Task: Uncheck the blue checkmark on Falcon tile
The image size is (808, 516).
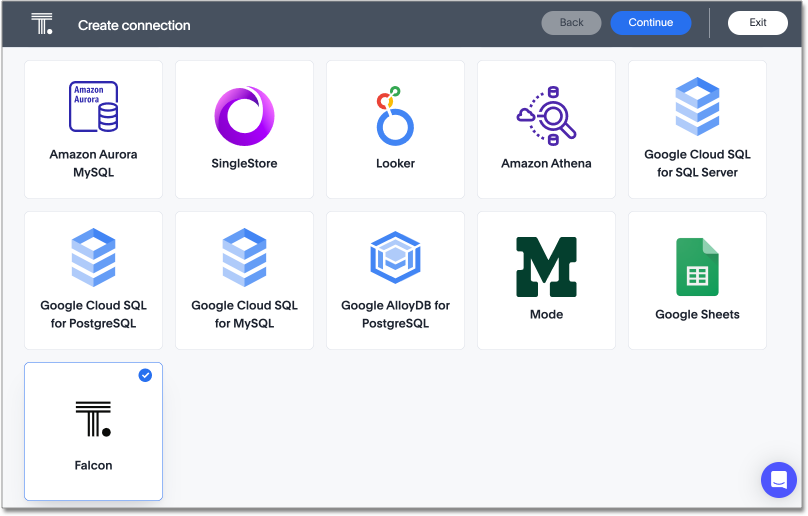Action: (145, 375)
